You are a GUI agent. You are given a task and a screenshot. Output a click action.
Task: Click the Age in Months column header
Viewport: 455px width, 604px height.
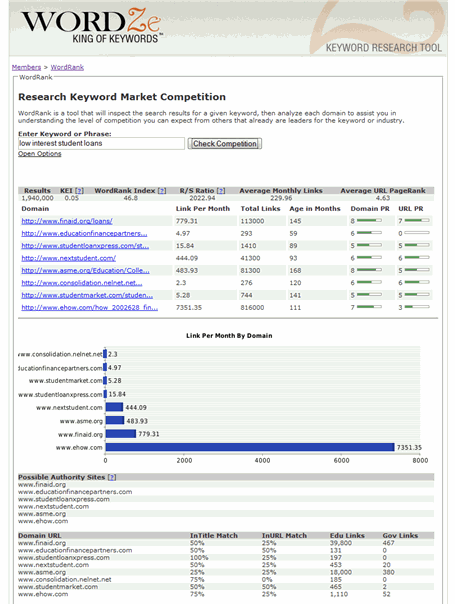point(315,209)
